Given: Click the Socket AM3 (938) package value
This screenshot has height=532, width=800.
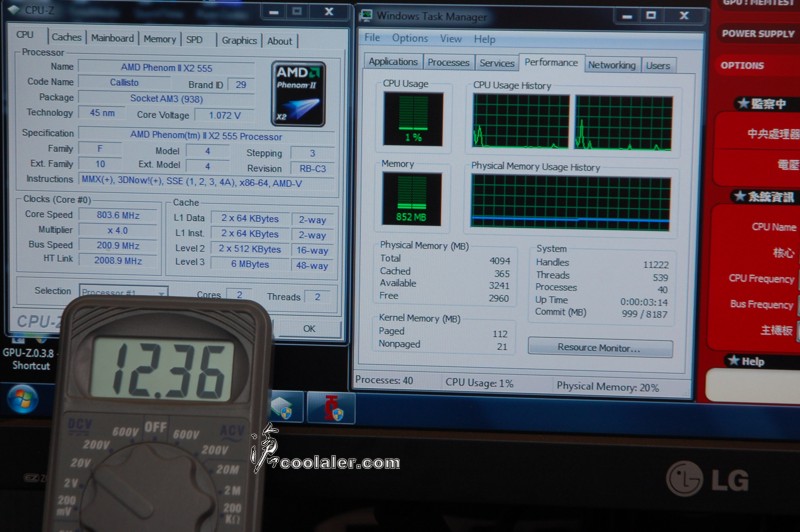Looking at the screenshot, I should pyautogui.click(x=166, y=98).
